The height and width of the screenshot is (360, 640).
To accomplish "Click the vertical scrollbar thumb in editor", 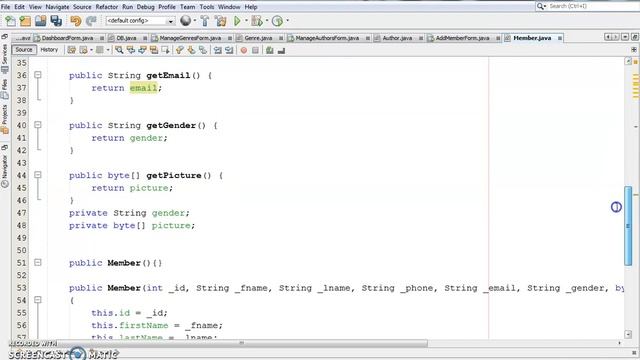I will coord(628,226).
